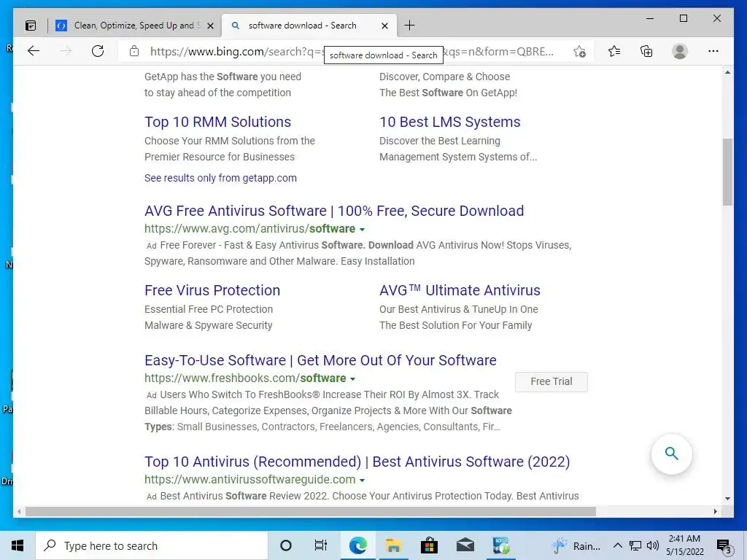Screen dimensions: 747x560
Task: Add this page to favorites
Action: point(579,52)
